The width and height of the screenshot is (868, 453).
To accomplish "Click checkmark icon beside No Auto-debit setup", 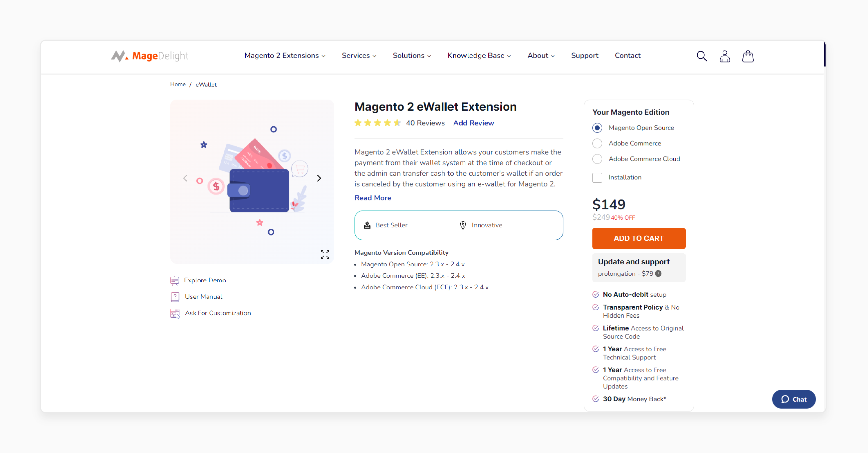I will tap(595, 294).
